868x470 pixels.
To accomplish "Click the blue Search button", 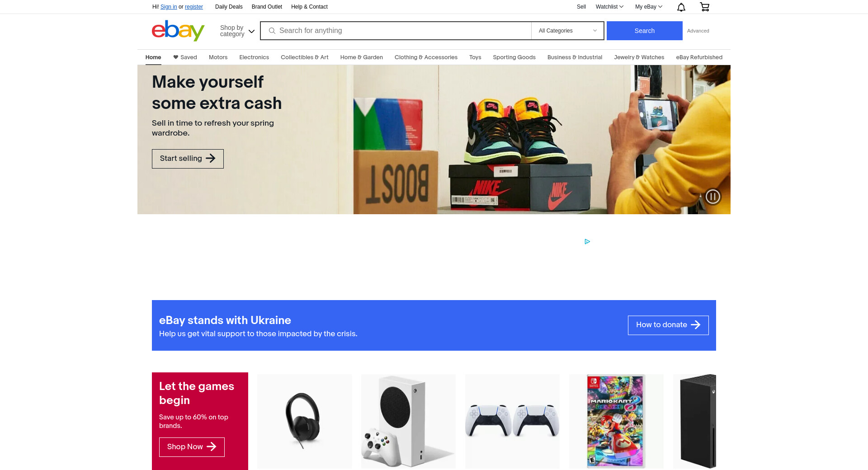I will tap(645, 31).
